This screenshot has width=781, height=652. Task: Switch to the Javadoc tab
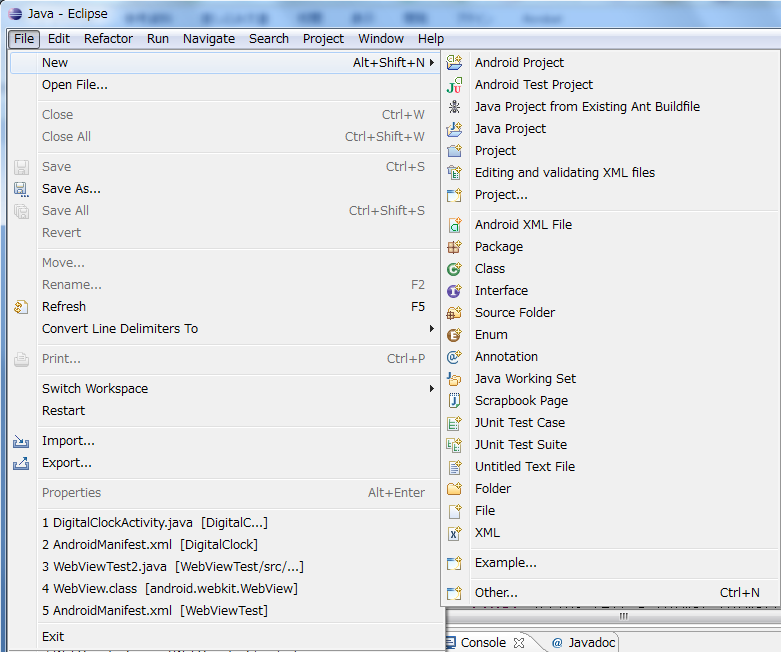pyautogui.click(x=584, y=643)
